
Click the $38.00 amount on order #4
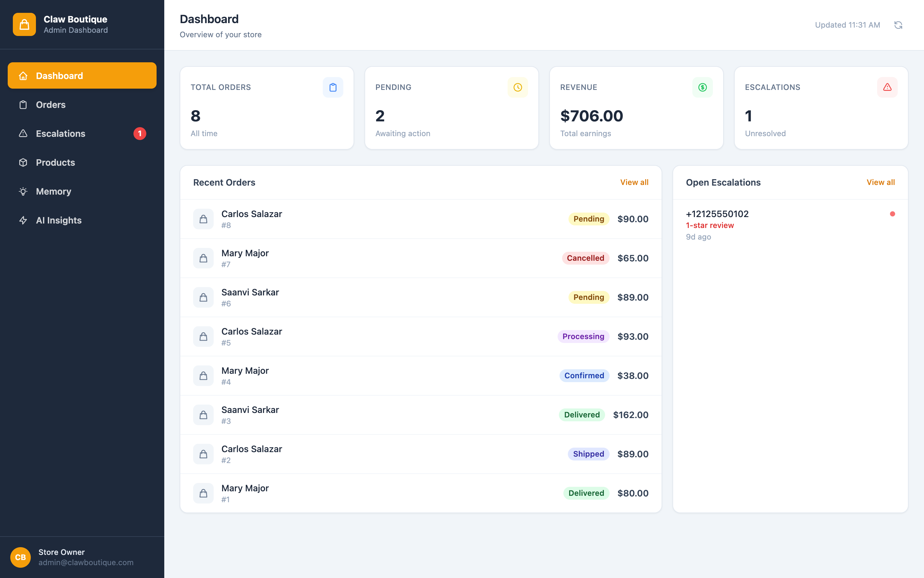(x=633, y=376)
